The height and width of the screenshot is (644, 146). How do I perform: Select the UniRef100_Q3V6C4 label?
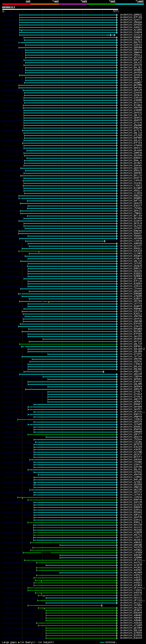tap(131, 75)
